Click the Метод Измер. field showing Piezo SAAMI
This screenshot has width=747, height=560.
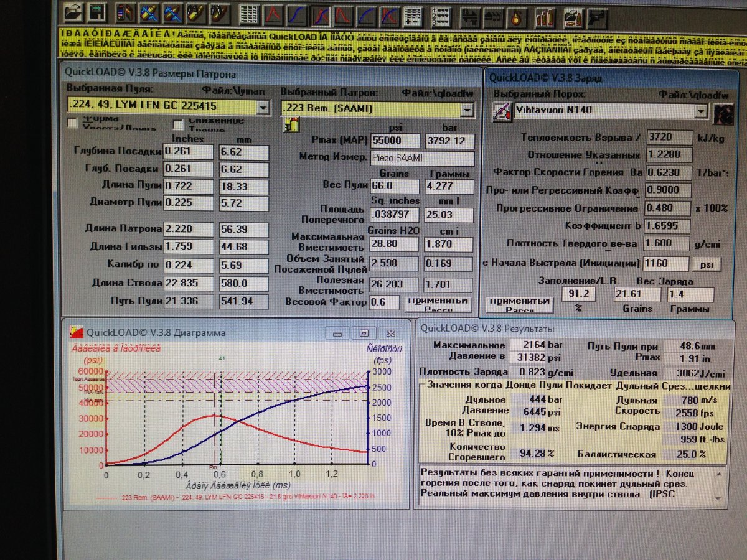coord(422,158)
